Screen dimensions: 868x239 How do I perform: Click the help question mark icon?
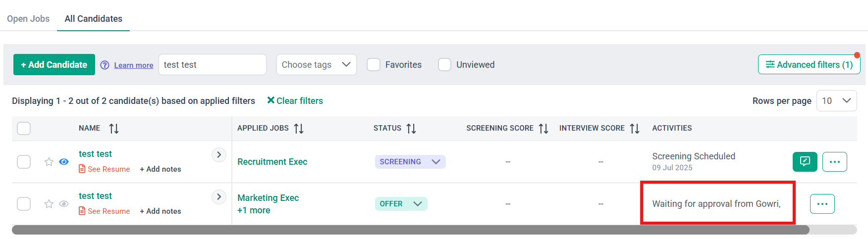point(105,65)
